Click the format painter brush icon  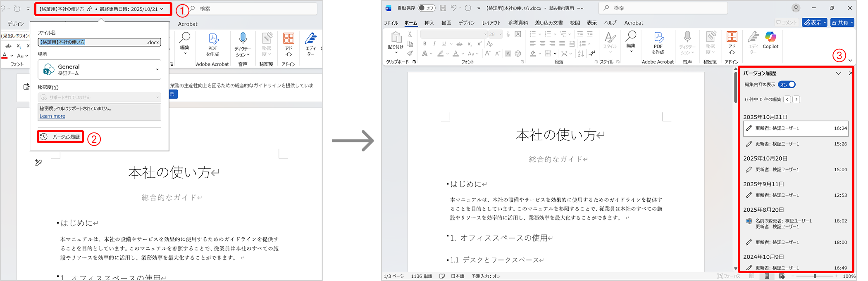click(x=410, y=53)
